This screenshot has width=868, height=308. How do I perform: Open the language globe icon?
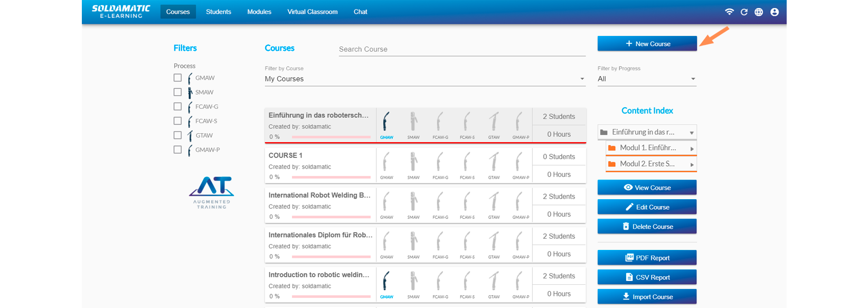click(x=759, y=12)
